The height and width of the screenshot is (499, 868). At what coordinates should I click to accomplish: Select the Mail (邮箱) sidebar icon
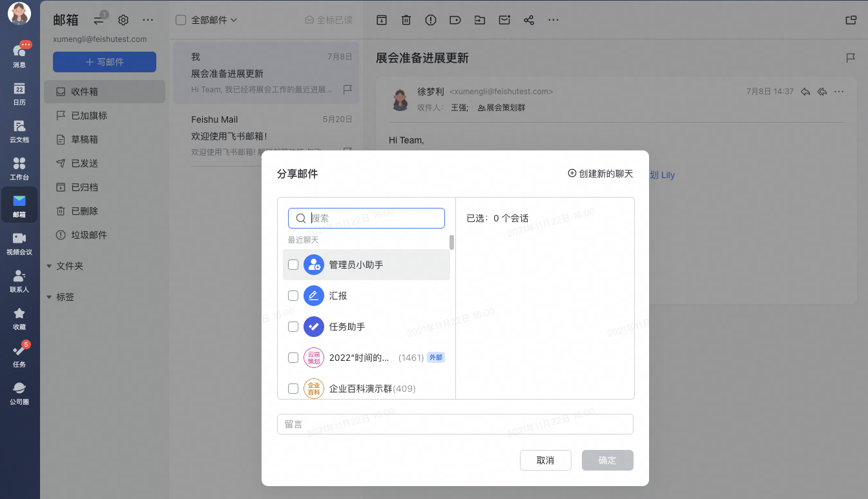coord(19,206)
